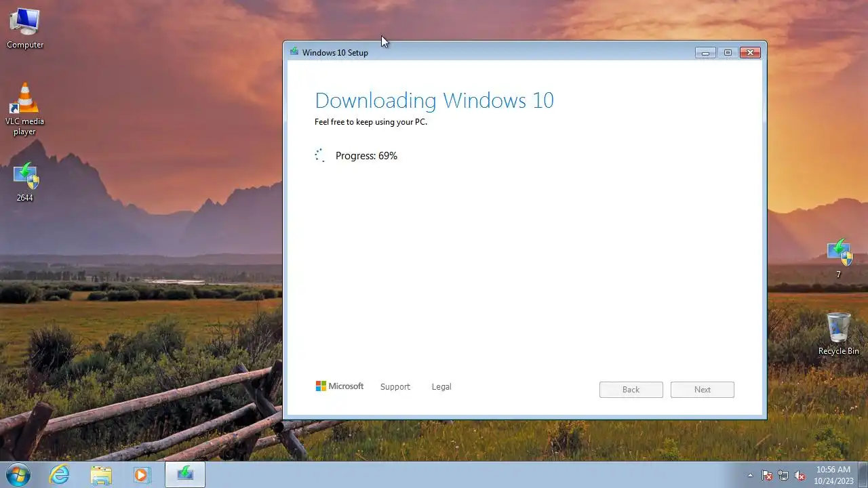Click the Windows 10 Setup taskbar button
This screenshot has height=488, width=868.
click(x=185, y=475)
